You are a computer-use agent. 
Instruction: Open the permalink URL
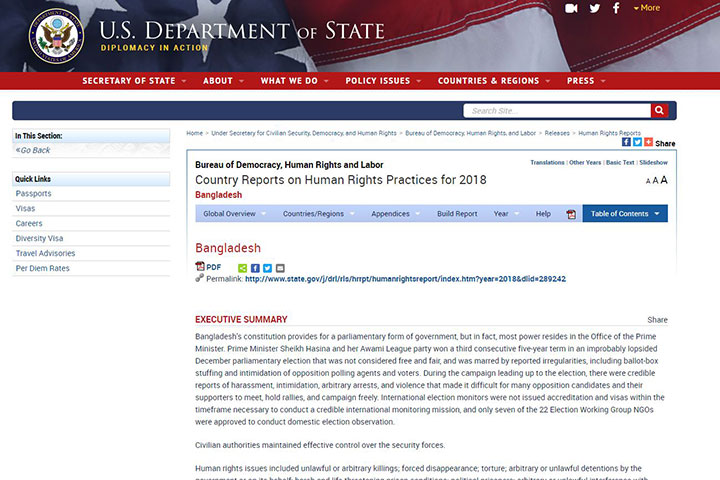click(405, 279)
